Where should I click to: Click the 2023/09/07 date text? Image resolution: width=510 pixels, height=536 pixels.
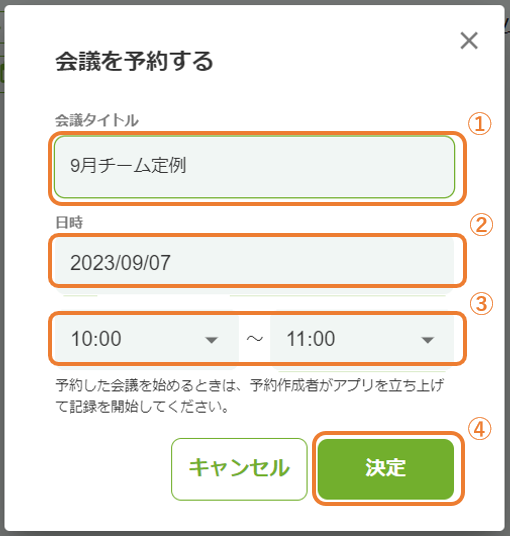tap(120, 263)
